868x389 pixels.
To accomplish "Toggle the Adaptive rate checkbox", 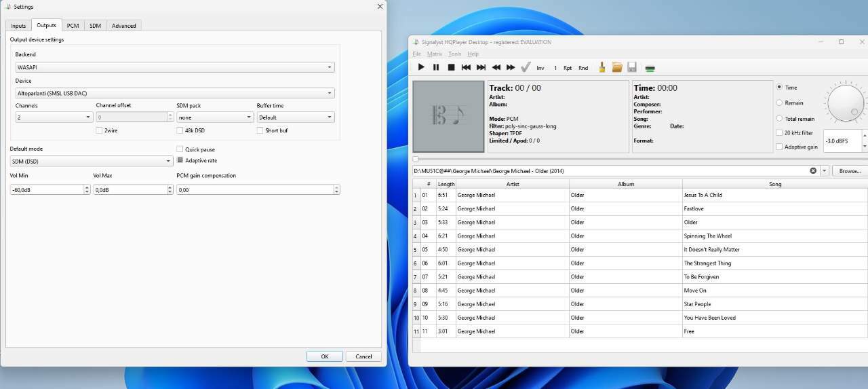I will 180,160.
